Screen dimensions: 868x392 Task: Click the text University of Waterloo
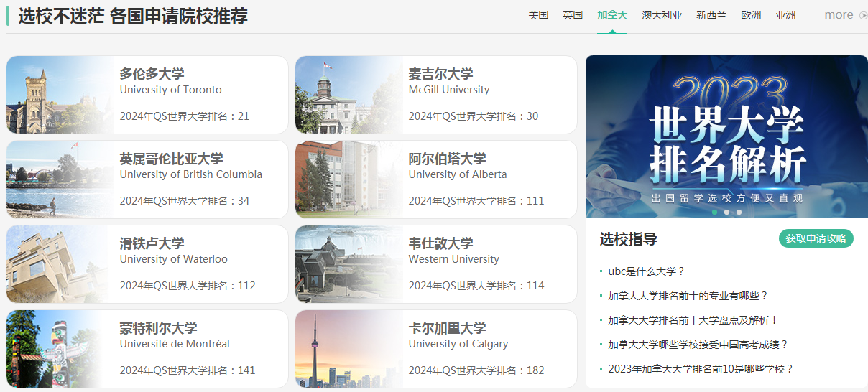[173, 259]
